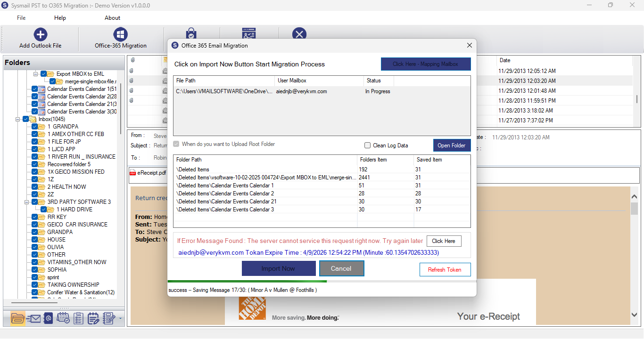Collapse the Export MBOX to EML node
Viewport: 644px width, 339px height.
(x=36, y=74)
